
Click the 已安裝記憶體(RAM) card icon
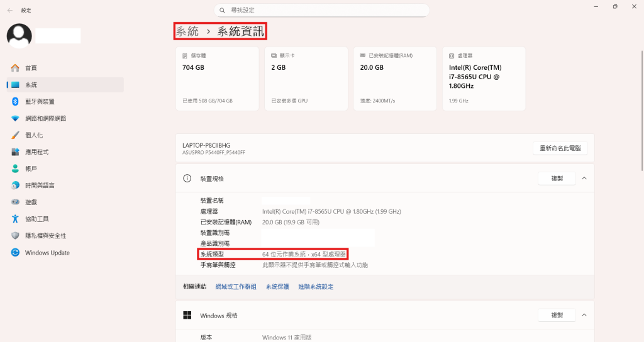click(x=363, y=55)
